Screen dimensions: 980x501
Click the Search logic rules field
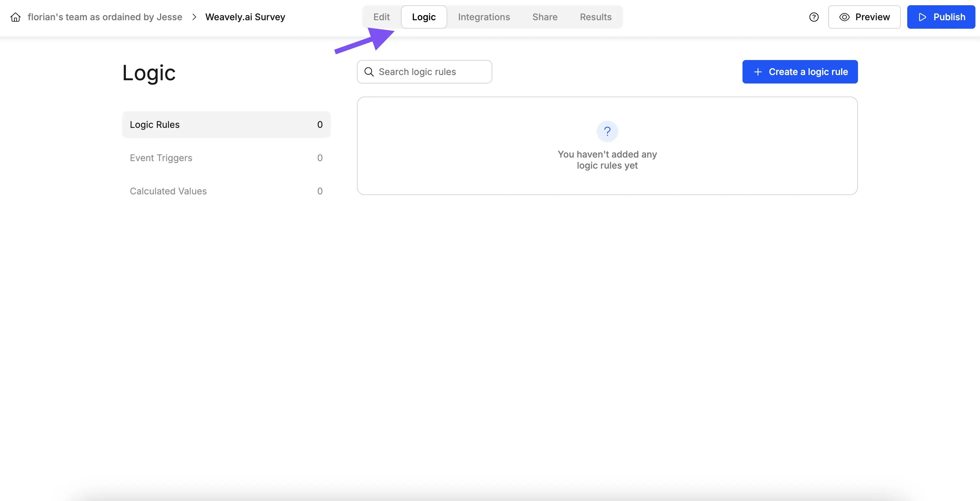pos(424,71)
